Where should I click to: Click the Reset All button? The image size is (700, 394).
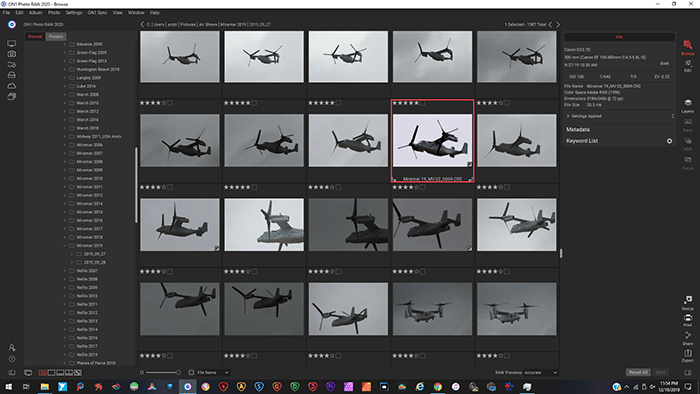coord(638,373)
